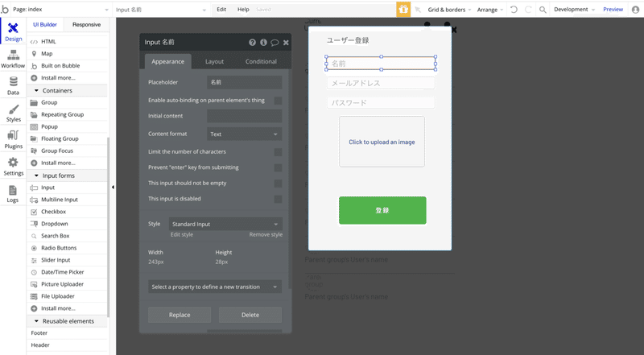Click the Preview link
The image size is (644, 355).
click(613, 10)
